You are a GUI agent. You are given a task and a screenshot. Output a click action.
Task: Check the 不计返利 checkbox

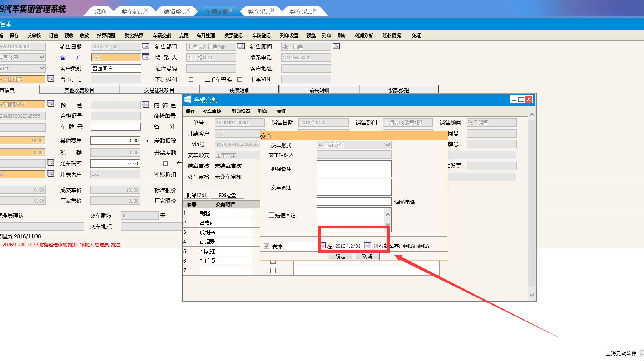(x=191, y=79)
